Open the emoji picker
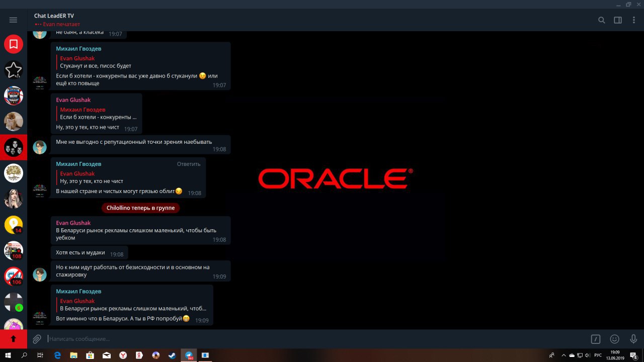Image resolution: width=644 pixels, height=362 pixels. click(614, 339)
